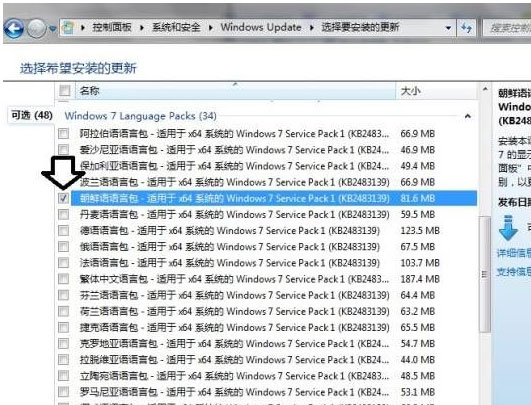Check the 爱沙尼亚语语言包 checkbox
This screenshot has height=405, width=531.
(x=63, y=150)
